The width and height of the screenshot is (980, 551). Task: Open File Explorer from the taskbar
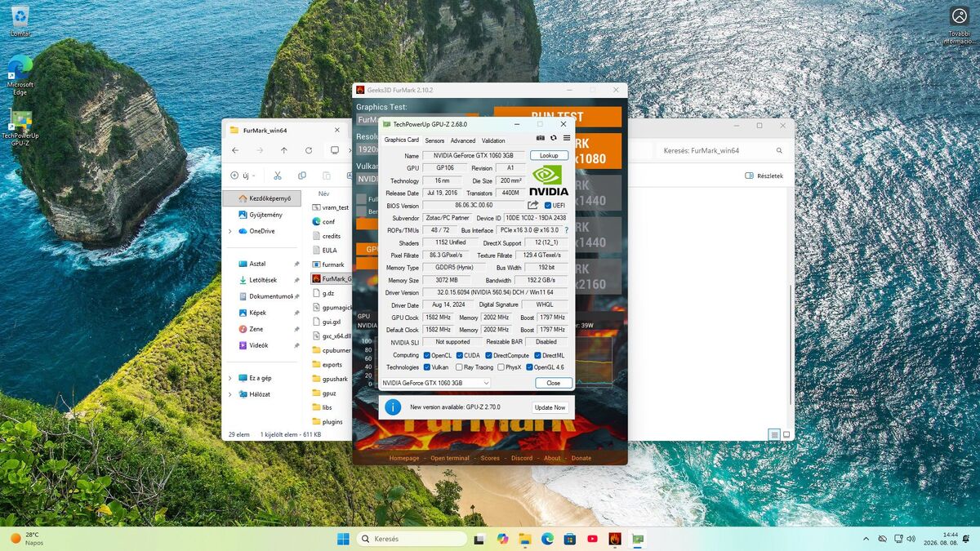point(525,539)
